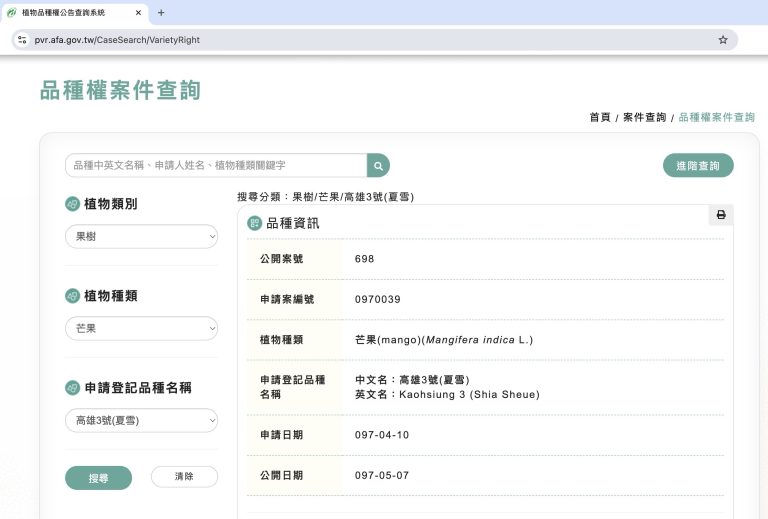Open 案件查詢 in the breadcrumb
The height and width of the screenshot is (519, 768).
tap(645, 118)
